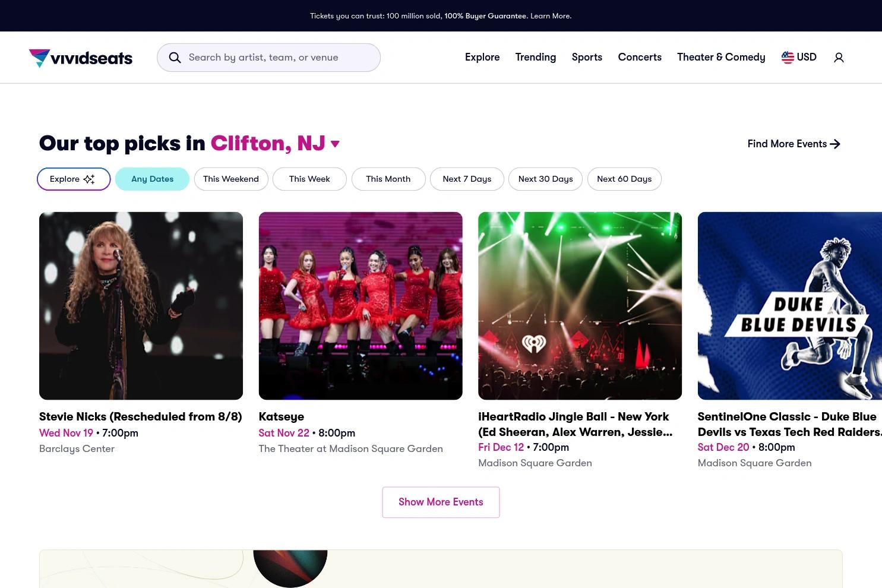Open SentinelOne Classic event title
This screenshot has width=882, height=588.
point(789,424)
